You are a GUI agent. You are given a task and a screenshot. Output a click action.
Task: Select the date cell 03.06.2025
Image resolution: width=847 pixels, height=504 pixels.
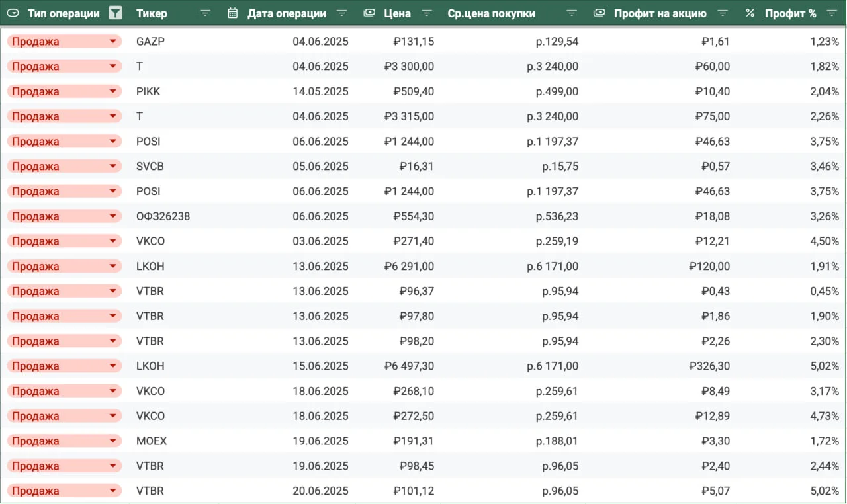(x=320, y=241)
